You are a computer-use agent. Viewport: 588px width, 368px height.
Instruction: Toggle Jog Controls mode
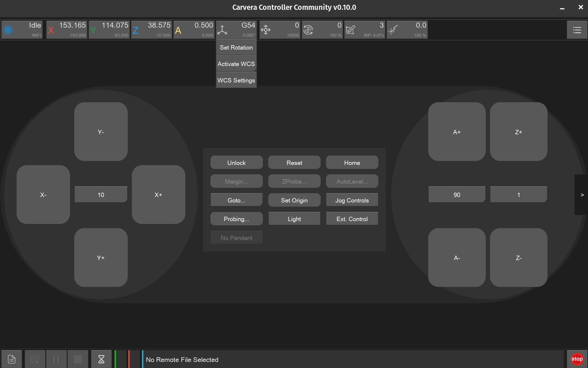(x=352, y=200)
